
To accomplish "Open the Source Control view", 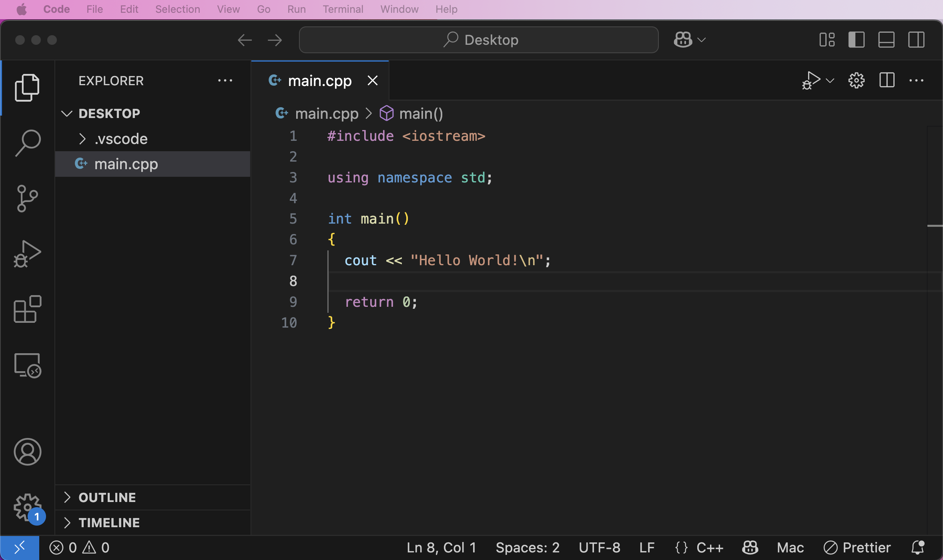I will (x=28, y=198).
